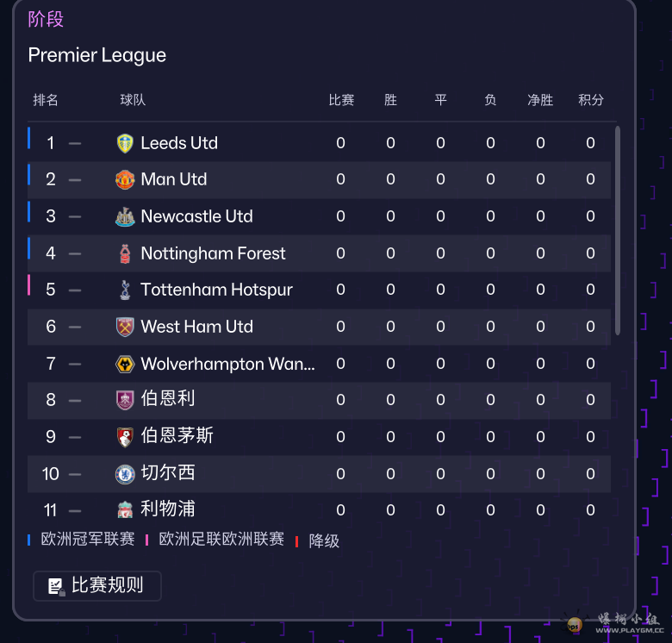Select the 伯恩利 team name

[168, 400]
